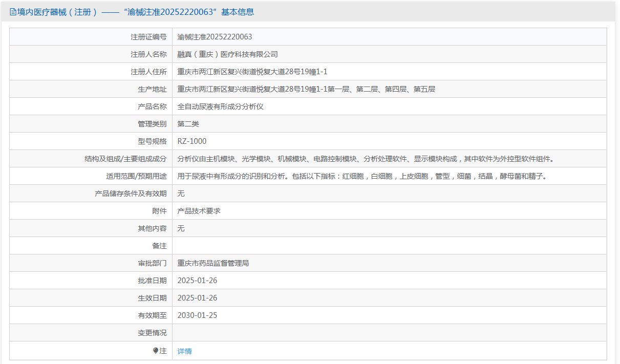Click the registrant address value ending 19幢1-1
The height and width of the screenshot is (364, 620).
pyautogui.click(x=252, y=72)
